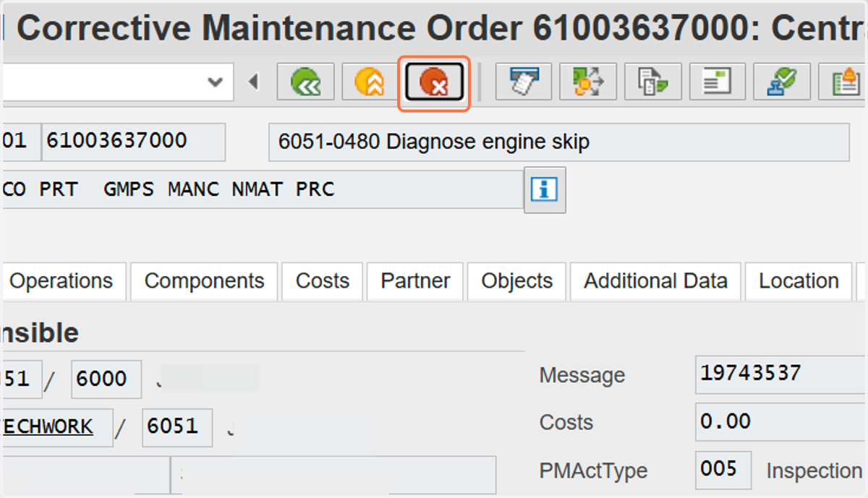Click the yellow Exit icon
This screenshot has width=868, height=498.
tap(370, 82)
